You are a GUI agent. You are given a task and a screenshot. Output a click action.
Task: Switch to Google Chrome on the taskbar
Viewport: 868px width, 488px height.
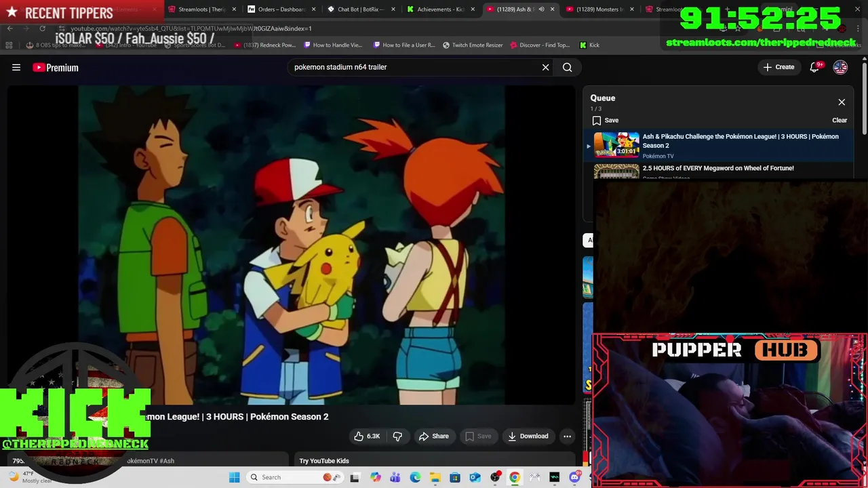(515, 477)
